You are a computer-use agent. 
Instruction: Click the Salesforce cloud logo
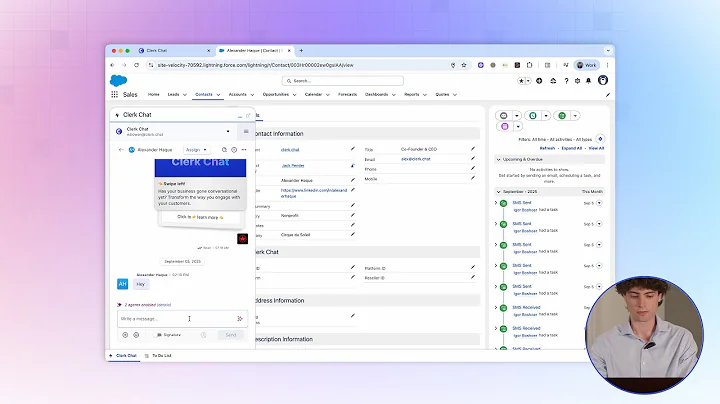click(x=118, y=81)
